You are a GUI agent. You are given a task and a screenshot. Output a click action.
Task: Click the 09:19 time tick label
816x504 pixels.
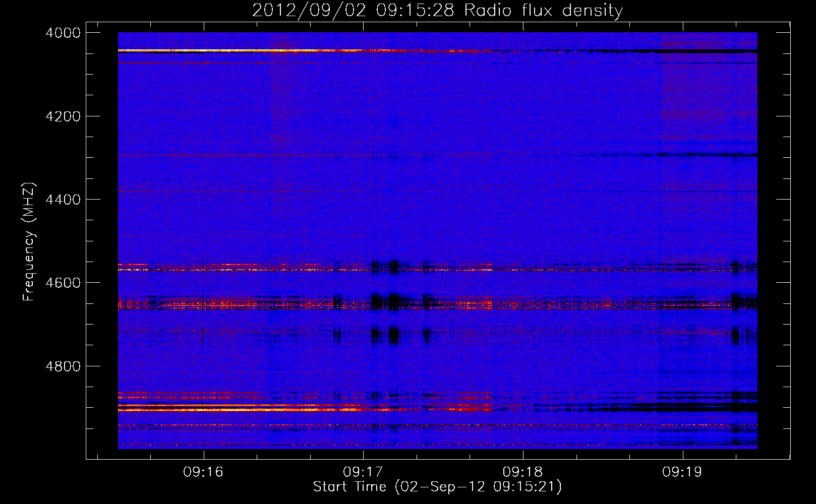coord(682,472)
